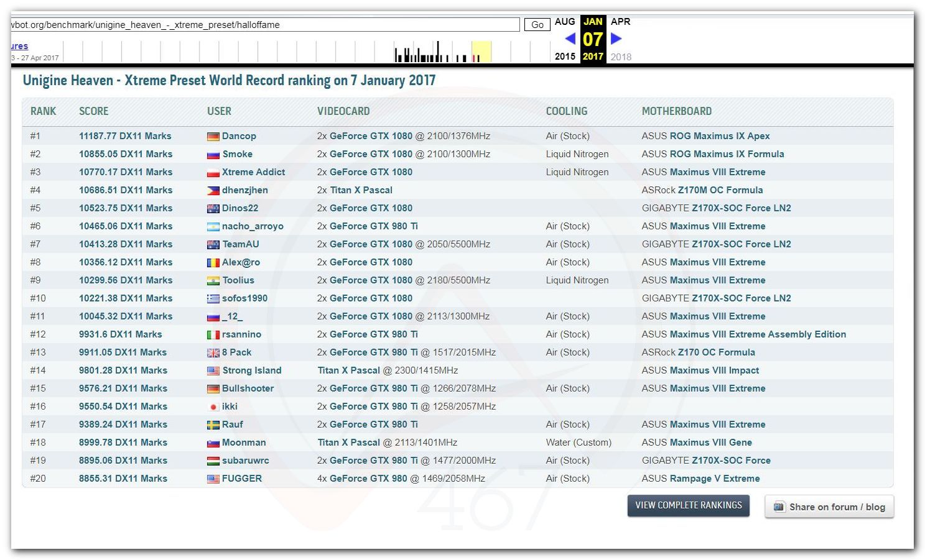Click the Swedish flag beside Rauf
Image resolution: width=925 pixels, height=560 pixels.
click(213, 425)
